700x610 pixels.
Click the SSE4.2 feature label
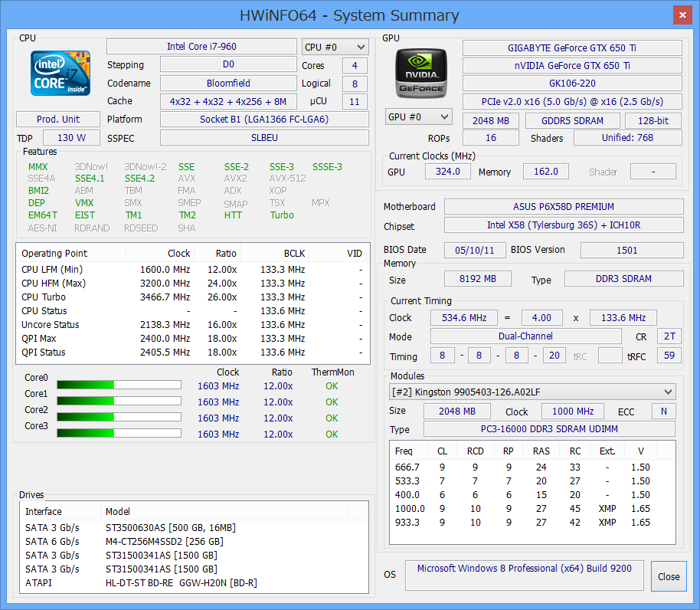139,179
